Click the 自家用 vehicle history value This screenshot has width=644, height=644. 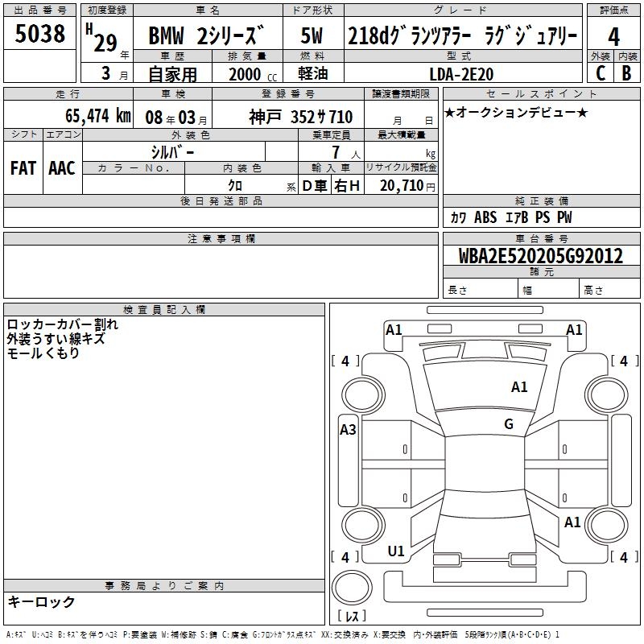pos(172,74)
